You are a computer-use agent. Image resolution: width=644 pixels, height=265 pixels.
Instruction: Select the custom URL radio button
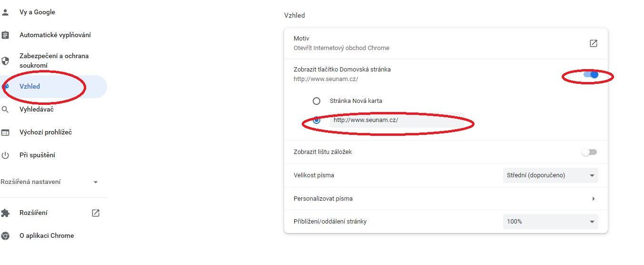click(x=317, y=121)
